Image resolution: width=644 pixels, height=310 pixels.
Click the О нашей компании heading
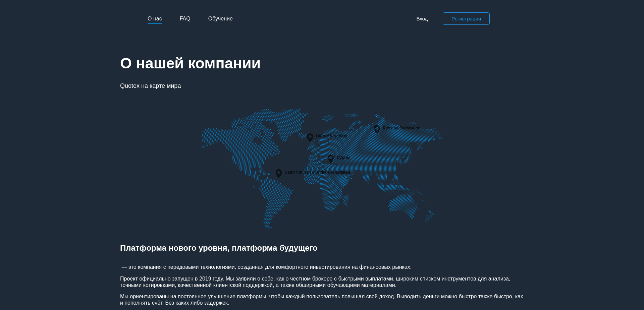tap(190, 63)
